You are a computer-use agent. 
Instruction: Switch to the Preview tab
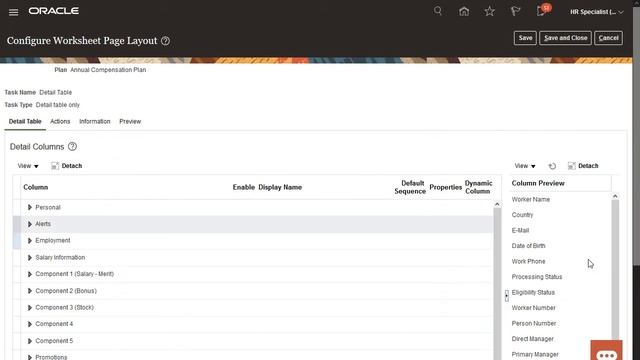[x=130, y=121]
